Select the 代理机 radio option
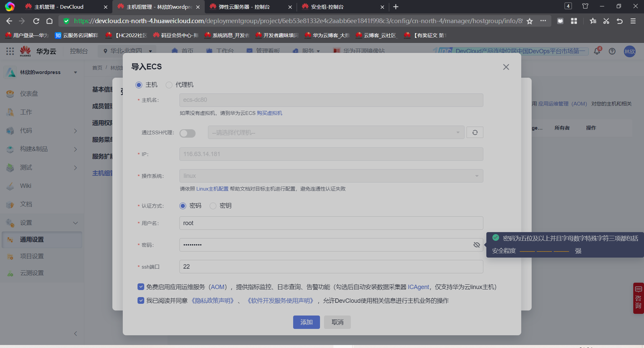The image size is (644, 348). [169, 85]
